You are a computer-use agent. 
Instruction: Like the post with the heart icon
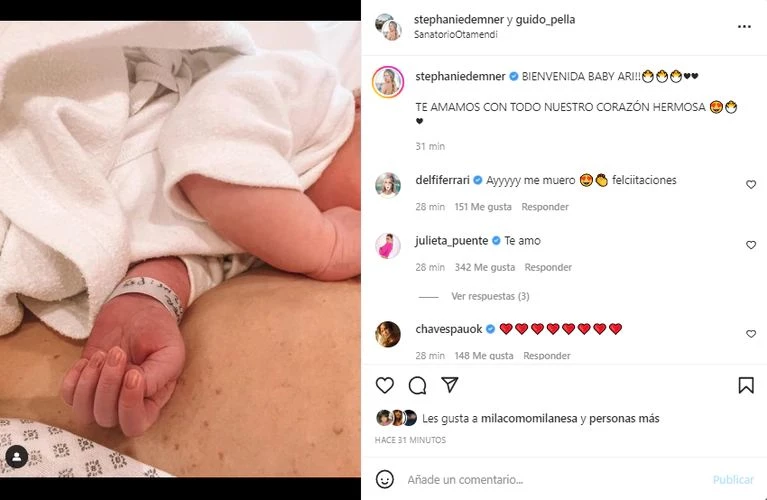384,386
